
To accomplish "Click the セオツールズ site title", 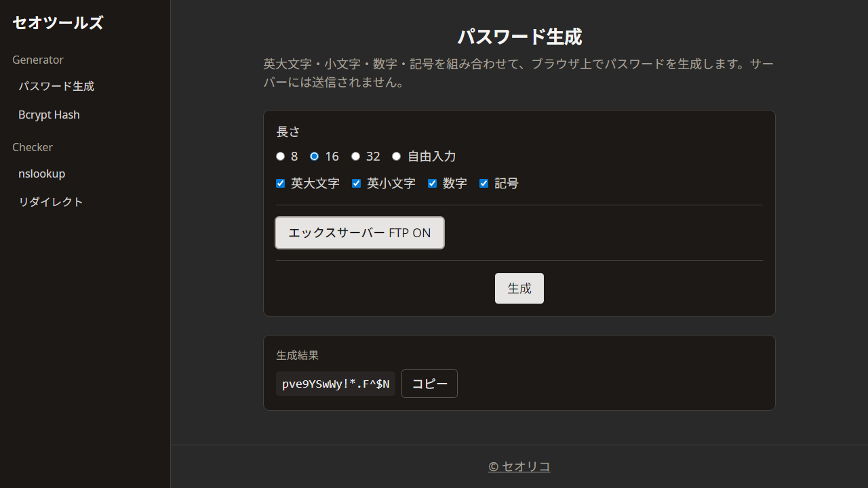I will (x=58, y=22).
